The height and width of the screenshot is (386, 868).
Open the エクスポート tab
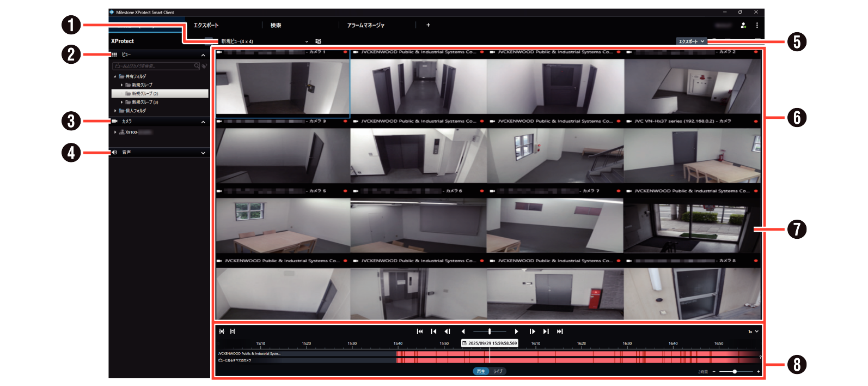[x=206, y=25]
